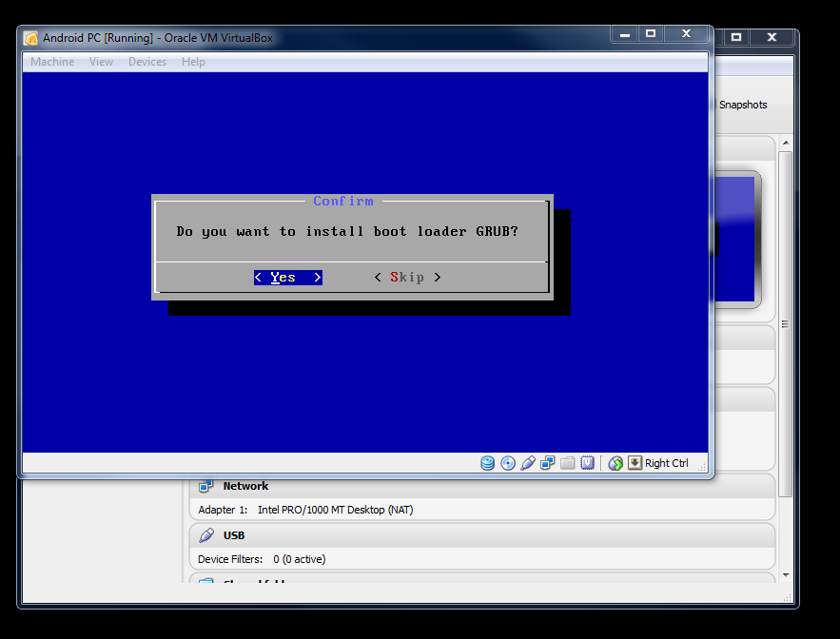Click the keyboard capture arrow icon
The height and width of the screenshot is (639, 840).
click(x=635, y=462)
